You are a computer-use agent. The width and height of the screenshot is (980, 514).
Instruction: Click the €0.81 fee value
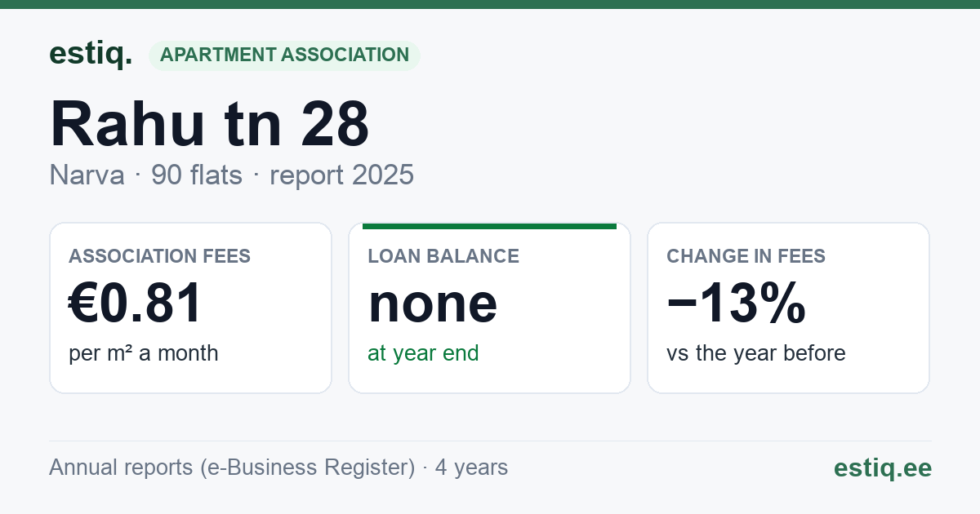pyautogui.click(x=136, y=304)
